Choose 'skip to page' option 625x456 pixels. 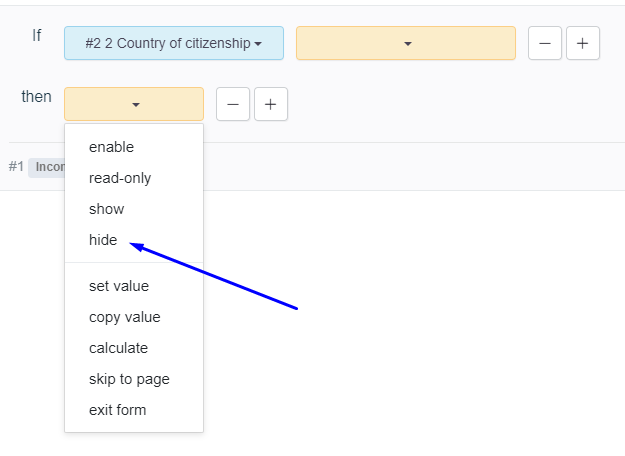pyautogui.click(x=129, y=379)
